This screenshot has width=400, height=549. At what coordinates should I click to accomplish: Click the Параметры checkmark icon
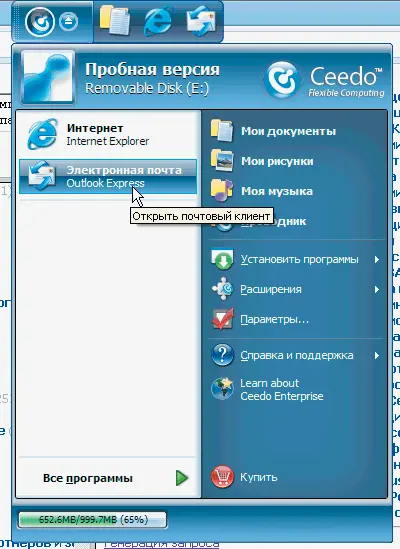(x=222, y=319)
